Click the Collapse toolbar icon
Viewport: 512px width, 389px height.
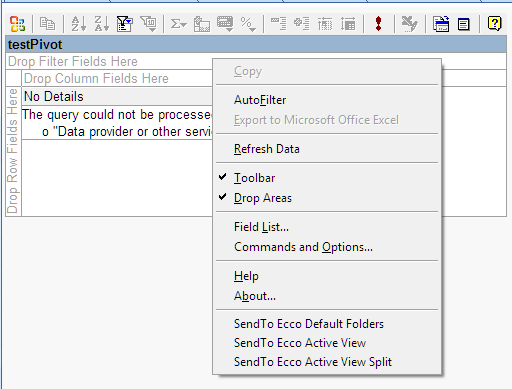coord(278,24)
